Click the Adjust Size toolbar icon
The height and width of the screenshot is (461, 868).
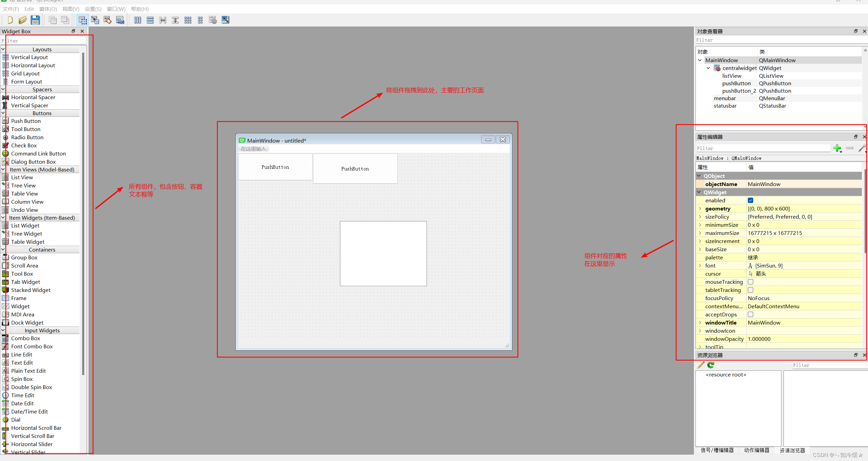click(x=225, y=20)
